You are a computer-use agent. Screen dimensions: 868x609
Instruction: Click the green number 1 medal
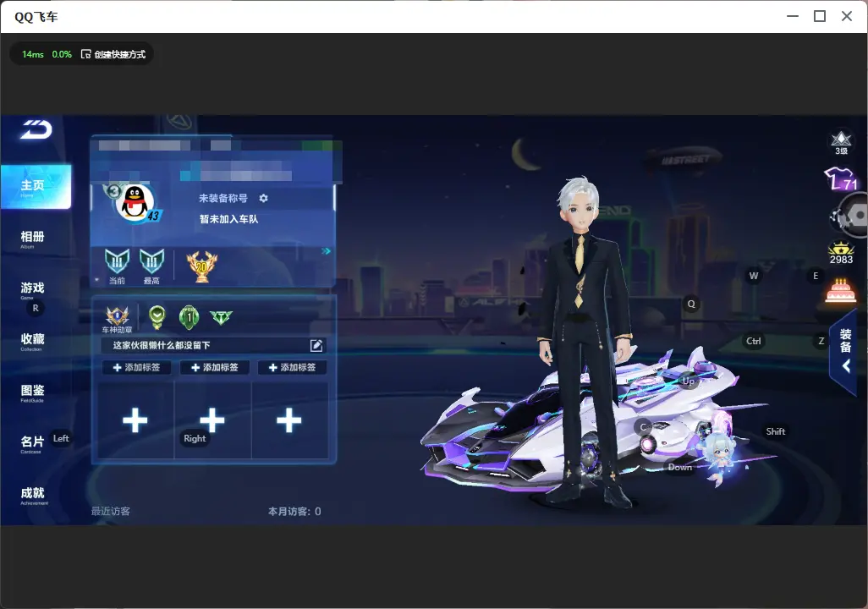[189, 317]
